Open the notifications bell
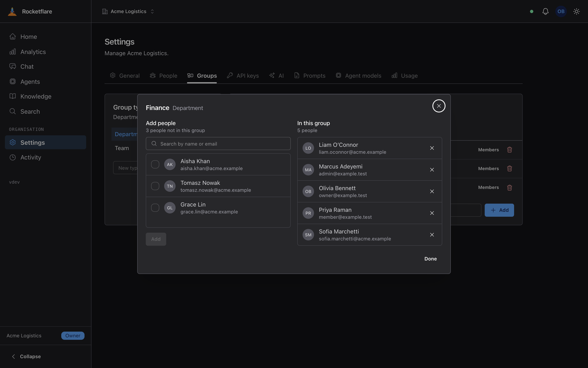The height and width of the screenshot is (368, 588). click(x=546, y=11)
